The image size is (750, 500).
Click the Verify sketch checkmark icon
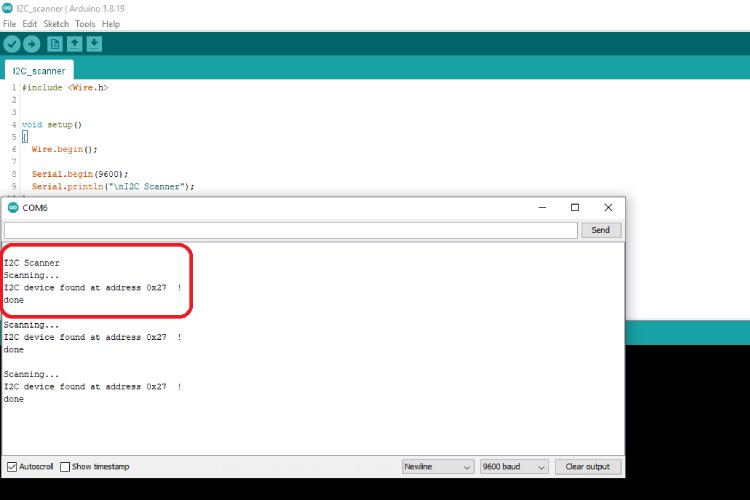(x=12, y=44)
